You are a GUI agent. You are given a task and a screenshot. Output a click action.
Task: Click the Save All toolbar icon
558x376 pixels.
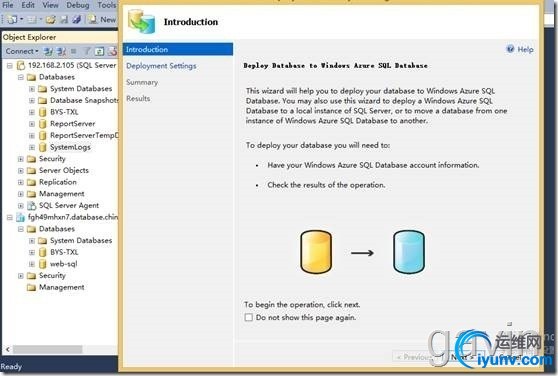77,20
